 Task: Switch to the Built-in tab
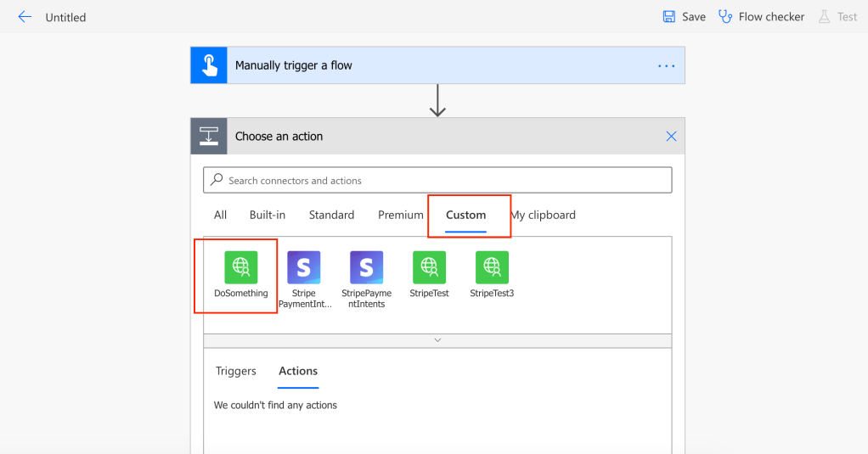point(268,215)
